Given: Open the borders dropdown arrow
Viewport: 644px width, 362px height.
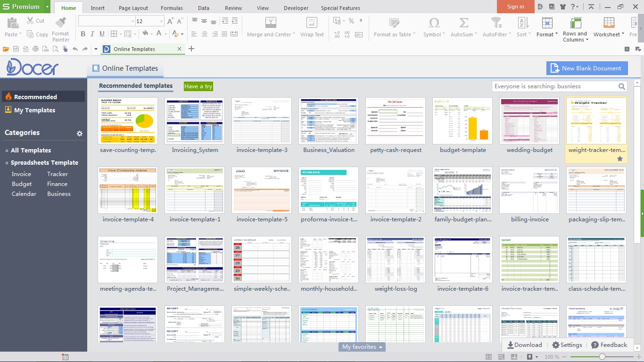Looking at the screenshot, I should (120, 34).
